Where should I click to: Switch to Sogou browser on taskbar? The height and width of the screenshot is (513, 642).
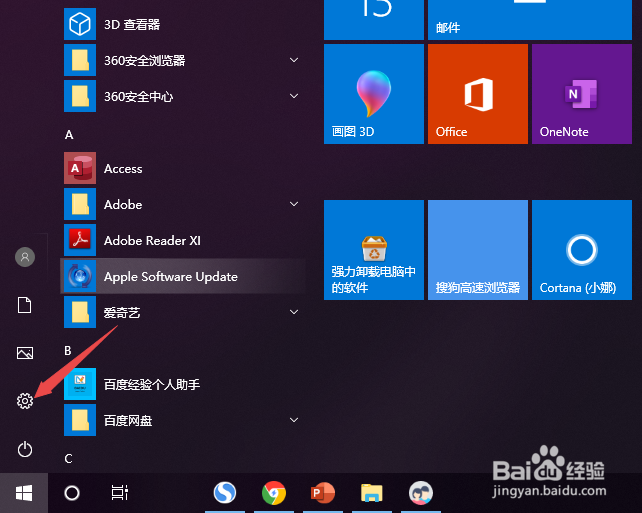coord(225,493)
